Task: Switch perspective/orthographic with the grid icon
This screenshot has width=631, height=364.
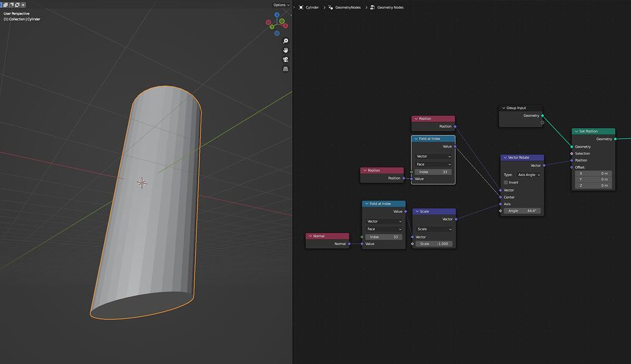Action: click(286, 69)
